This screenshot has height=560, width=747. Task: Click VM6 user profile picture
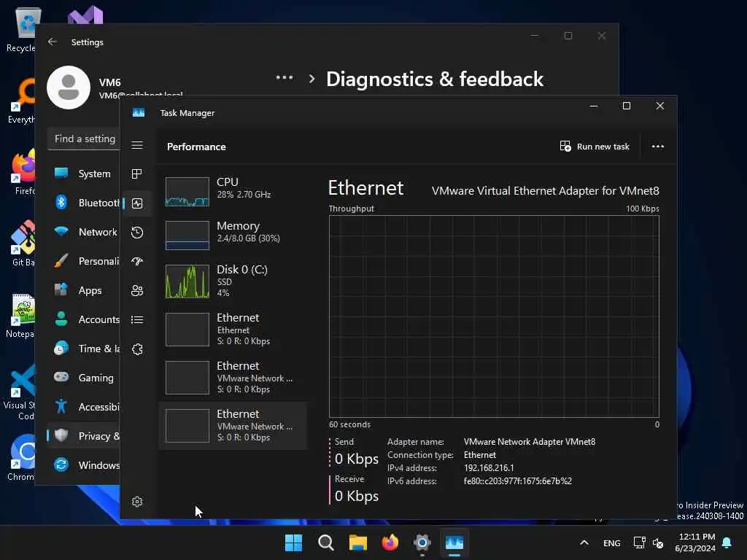(69, 87)
